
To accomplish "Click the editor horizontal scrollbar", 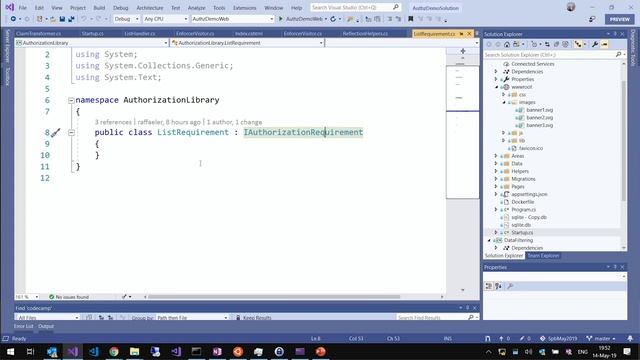I will 273,297.
